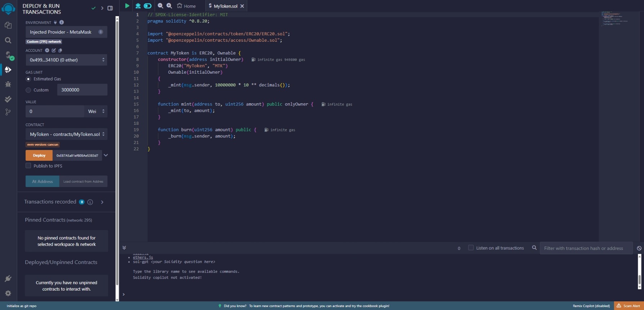Screen dimensions: 644x310
Task: Open the Solidity Static Analysis check icon
Action: (8, 99)
